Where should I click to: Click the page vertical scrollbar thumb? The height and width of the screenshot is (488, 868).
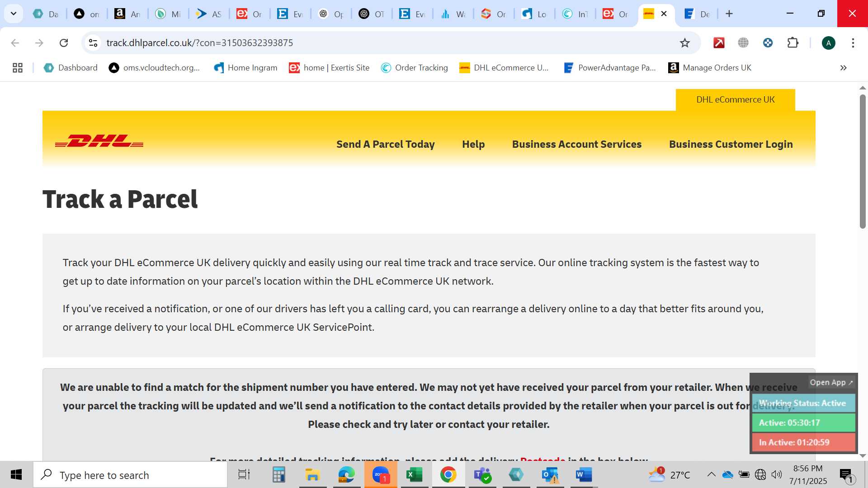863,161
